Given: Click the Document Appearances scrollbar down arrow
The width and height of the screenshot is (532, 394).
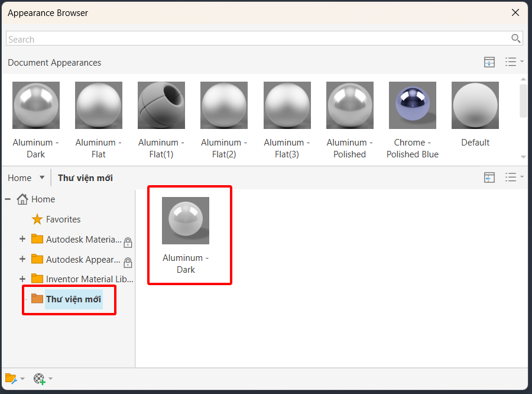Looking at the screenshot, I should pyautogui.click(x=523, y=157).
